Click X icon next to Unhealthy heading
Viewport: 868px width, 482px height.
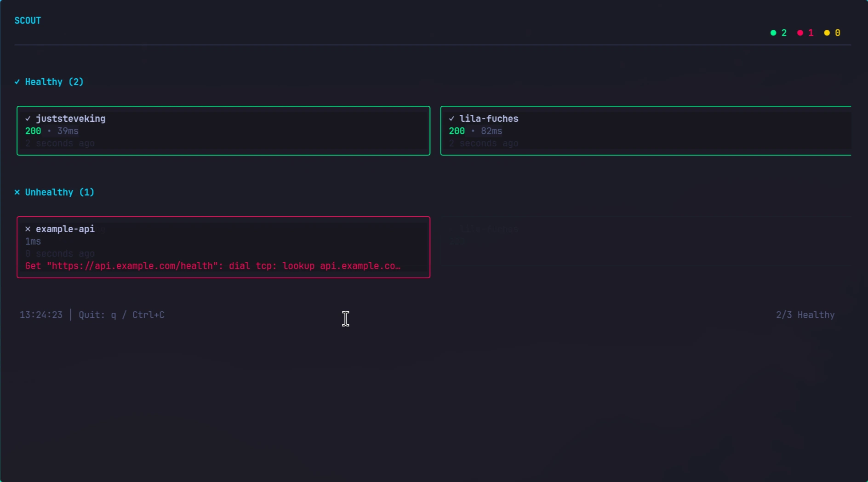tap(17, 192)
